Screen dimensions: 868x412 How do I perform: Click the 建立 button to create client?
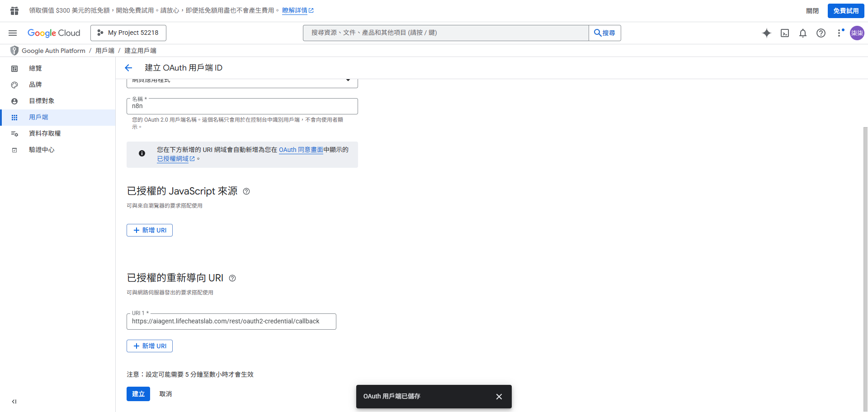[138, 393]
